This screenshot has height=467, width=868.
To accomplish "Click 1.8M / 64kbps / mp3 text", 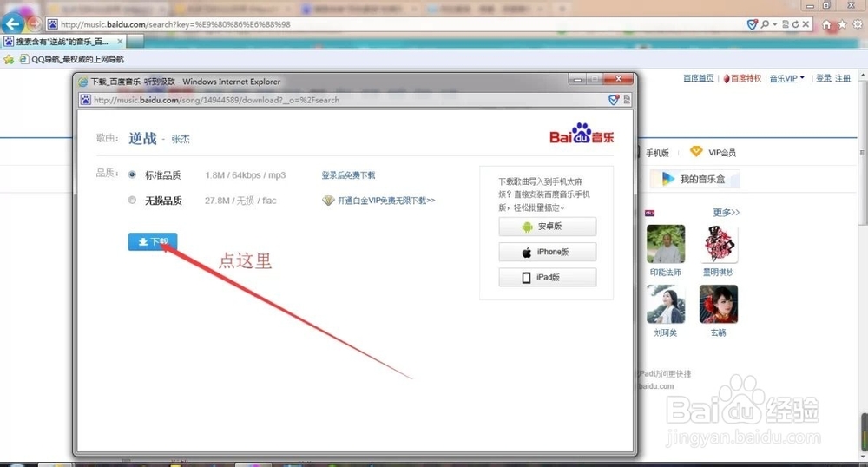I will click(x=246, y=174).
